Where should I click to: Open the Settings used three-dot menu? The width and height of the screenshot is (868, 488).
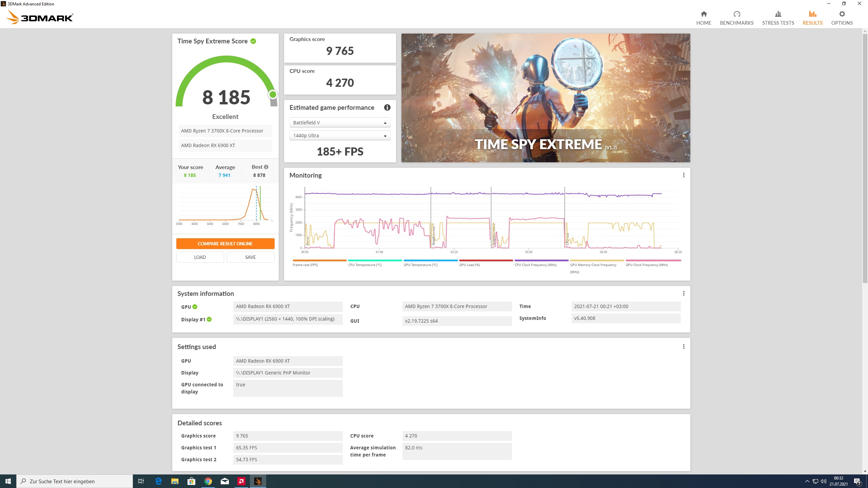(684, 346)
